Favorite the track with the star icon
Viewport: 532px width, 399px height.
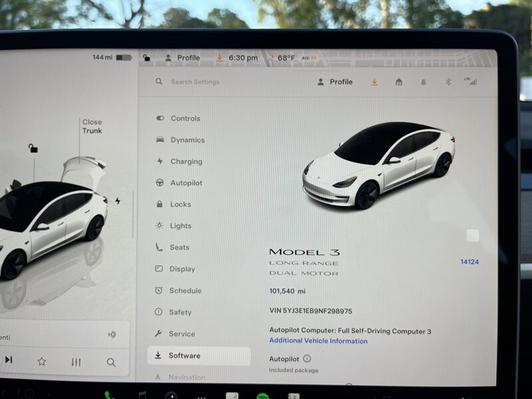(42, 361)
